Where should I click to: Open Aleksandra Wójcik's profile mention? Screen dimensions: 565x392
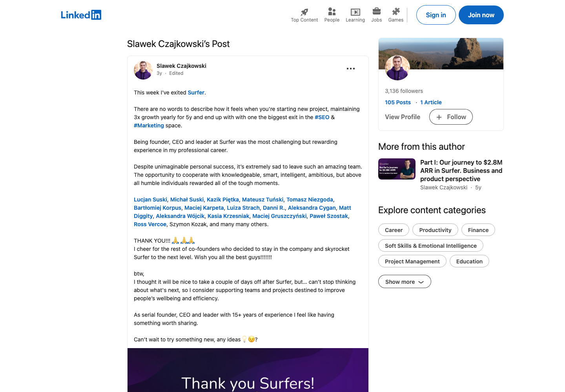click(x=180, y=216)
